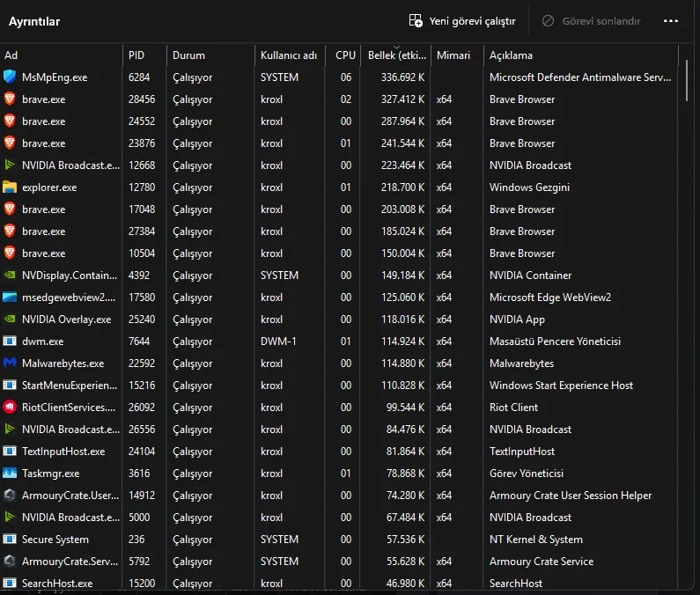The height and width of the screenshot is (595, 700).
Task: Click description Riot Client
Action: (x=513, y=407)
